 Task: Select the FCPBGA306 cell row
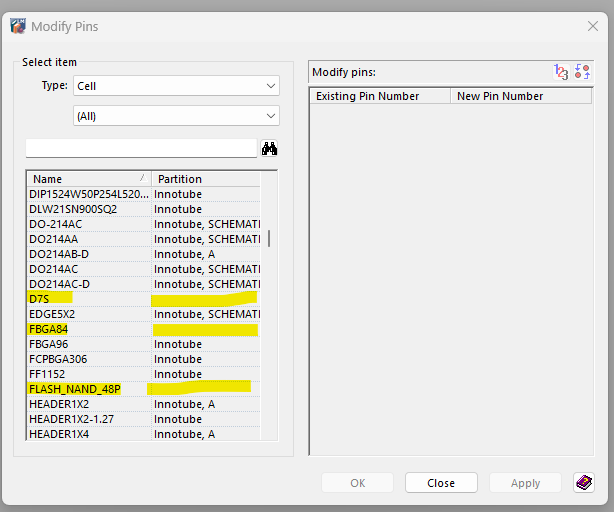coord(58,359)
